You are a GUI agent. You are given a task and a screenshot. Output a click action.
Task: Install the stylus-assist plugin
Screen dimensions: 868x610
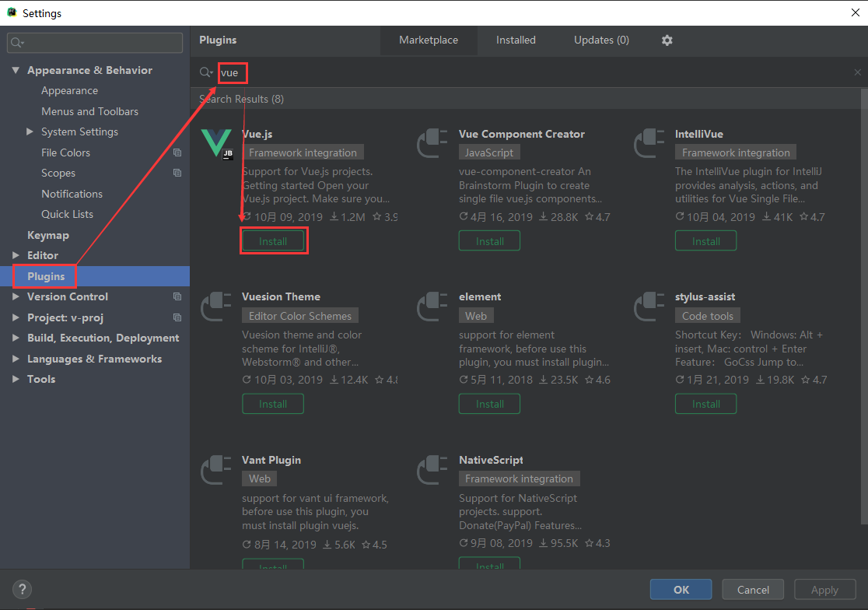(x=705, y=404)
